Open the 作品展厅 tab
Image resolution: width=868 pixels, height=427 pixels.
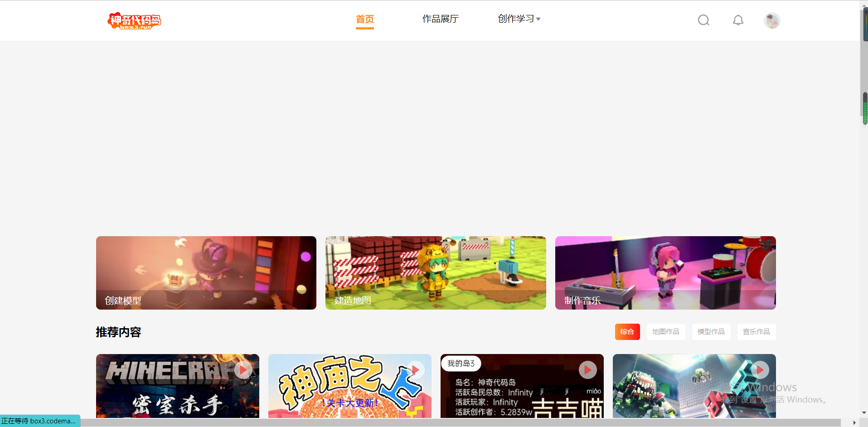pyautogui.click(x=441, y=19)
